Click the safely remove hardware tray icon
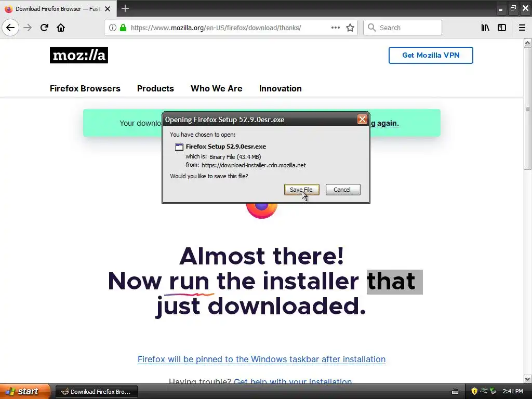 click(494, 391)
